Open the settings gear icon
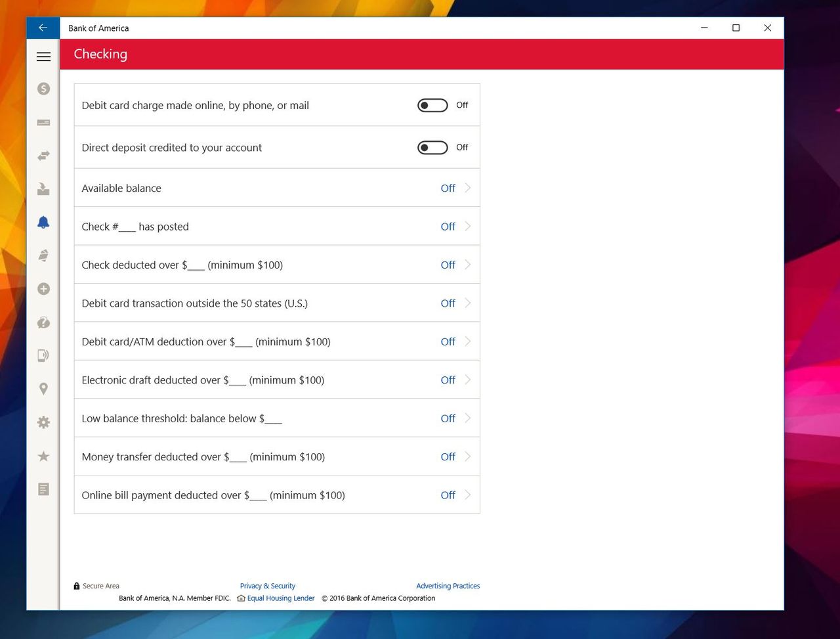The image size is (840, 639). click(x=43, y=422)
